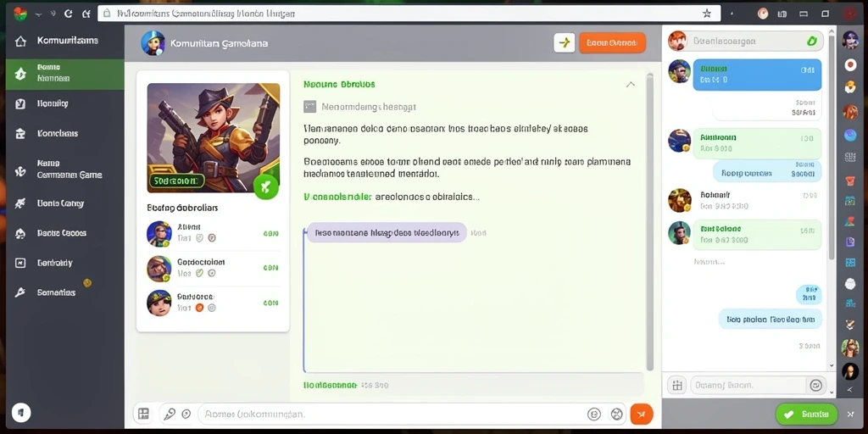Collapse the post section with the chevron
This screenshot has height=434, width=868.
tap(630, 84)
